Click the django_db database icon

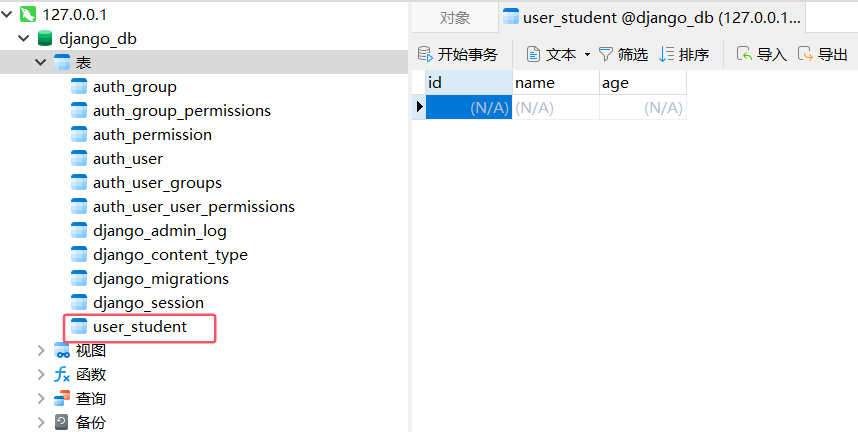[x=45, y=39]
